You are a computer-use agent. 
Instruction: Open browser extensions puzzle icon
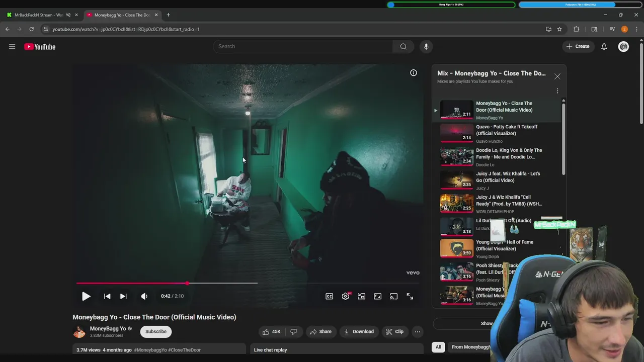tap(577, 29)
